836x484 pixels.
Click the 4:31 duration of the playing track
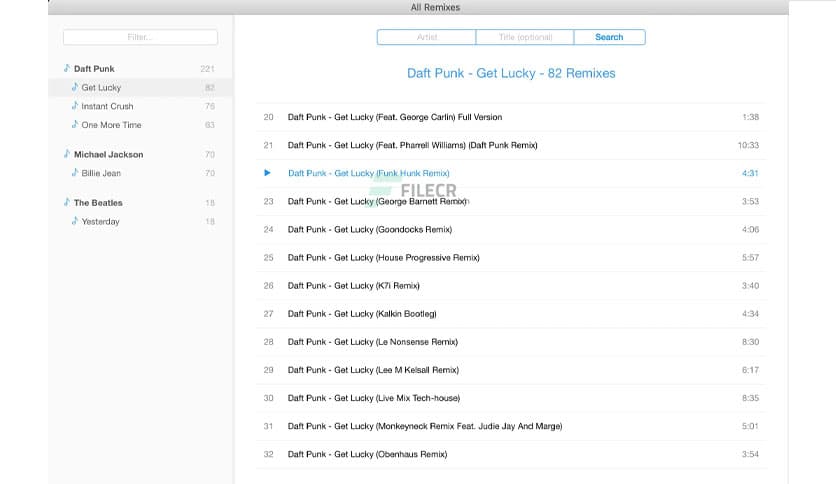[x=750, y=173]
